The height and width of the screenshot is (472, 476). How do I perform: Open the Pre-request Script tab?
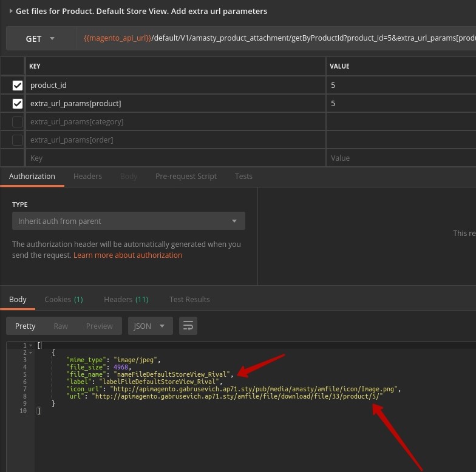[x=186, y=176]
